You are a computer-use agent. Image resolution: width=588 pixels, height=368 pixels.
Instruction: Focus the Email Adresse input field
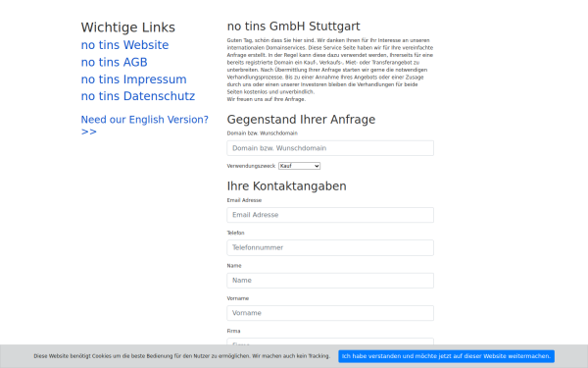click(330, 215)
